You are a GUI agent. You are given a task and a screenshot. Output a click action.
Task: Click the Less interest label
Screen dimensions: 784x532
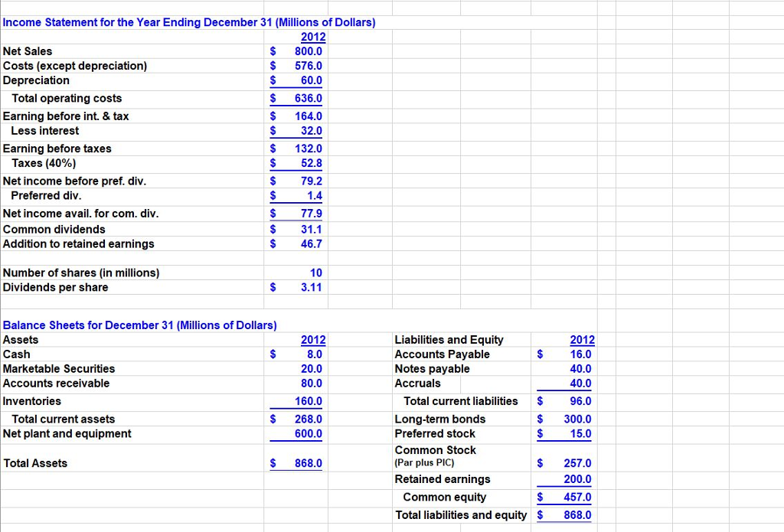coord(45,130)
